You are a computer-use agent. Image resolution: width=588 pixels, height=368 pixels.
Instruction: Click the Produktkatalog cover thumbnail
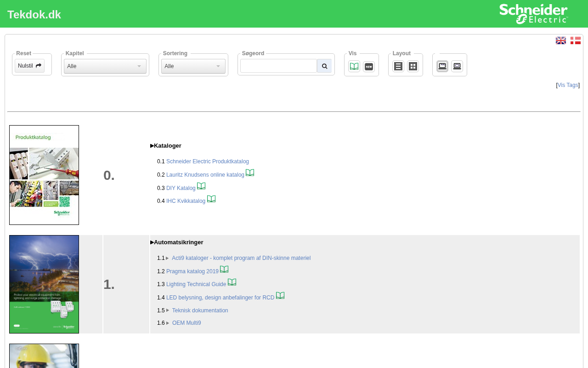pos(44,175)
